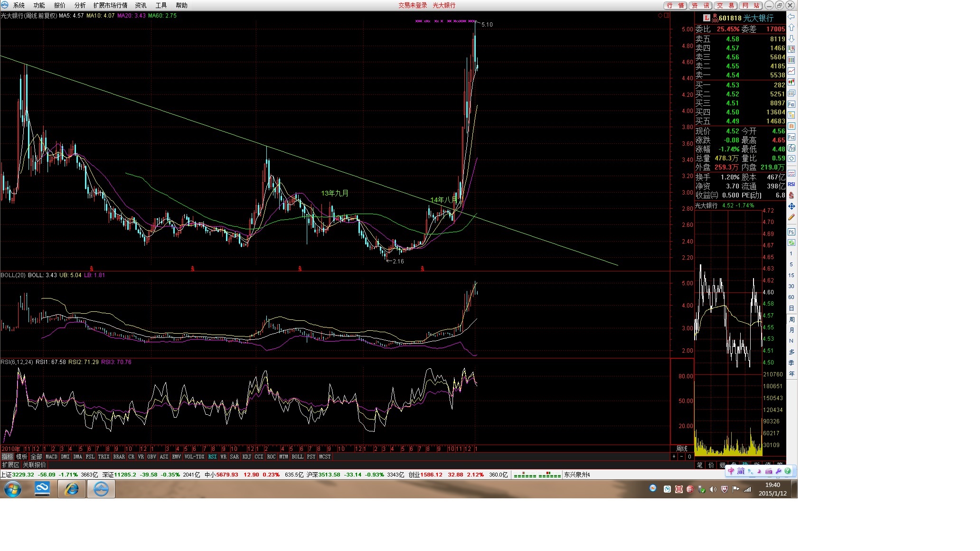Click the volume speaker tray icon
Image resolution: width=980 pixels, height=551 pixels.
click(x=713, y=489)
